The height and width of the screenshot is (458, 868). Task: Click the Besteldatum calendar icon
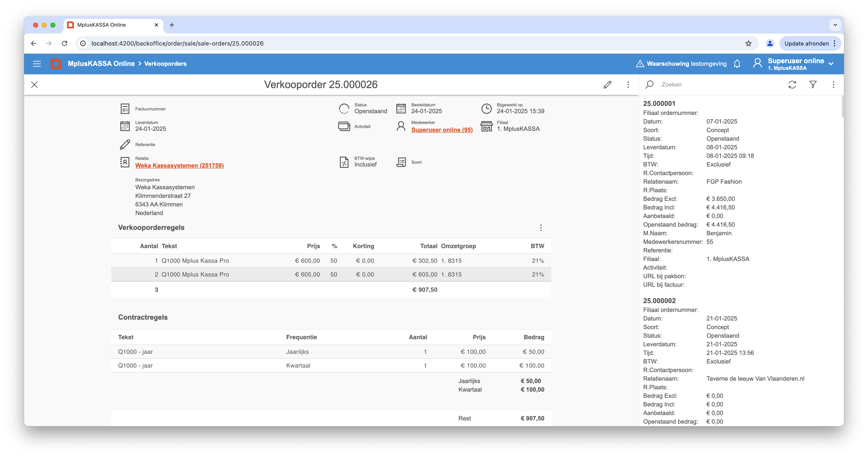click(x=401, y=108)
